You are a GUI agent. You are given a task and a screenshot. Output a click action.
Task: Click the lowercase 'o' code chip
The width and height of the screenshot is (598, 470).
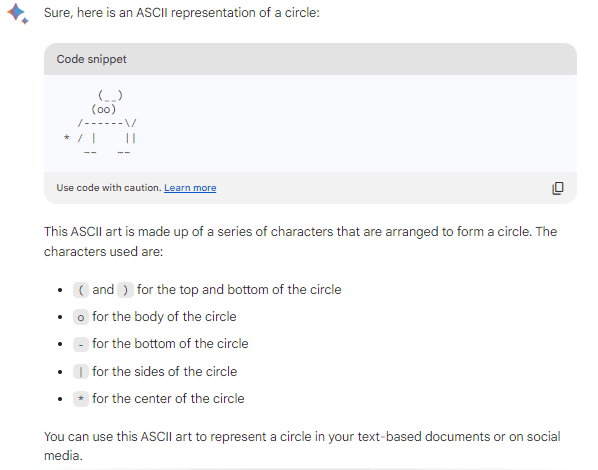click(81, 317)
